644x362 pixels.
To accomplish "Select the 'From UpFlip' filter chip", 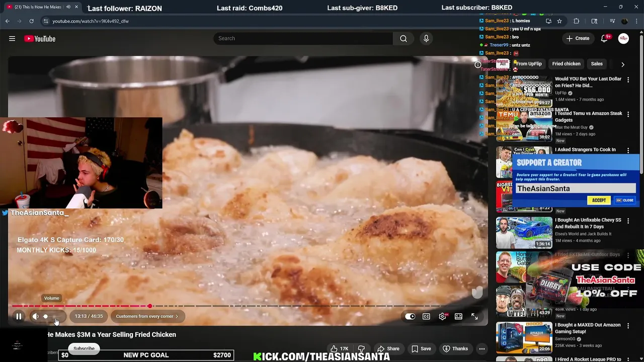I will (x=529, y=64).
